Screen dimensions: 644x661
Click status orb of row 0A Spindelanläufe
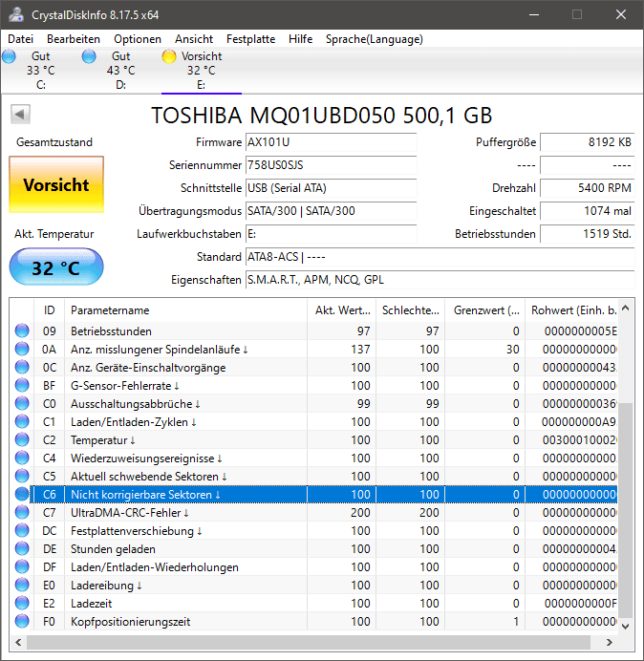22,349
